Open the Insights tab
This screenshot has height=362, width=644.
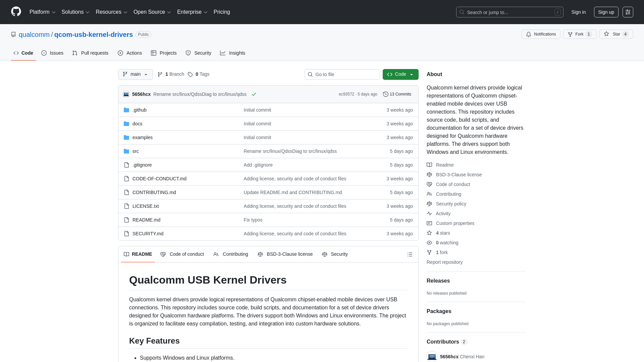click(x=233, y=53)
